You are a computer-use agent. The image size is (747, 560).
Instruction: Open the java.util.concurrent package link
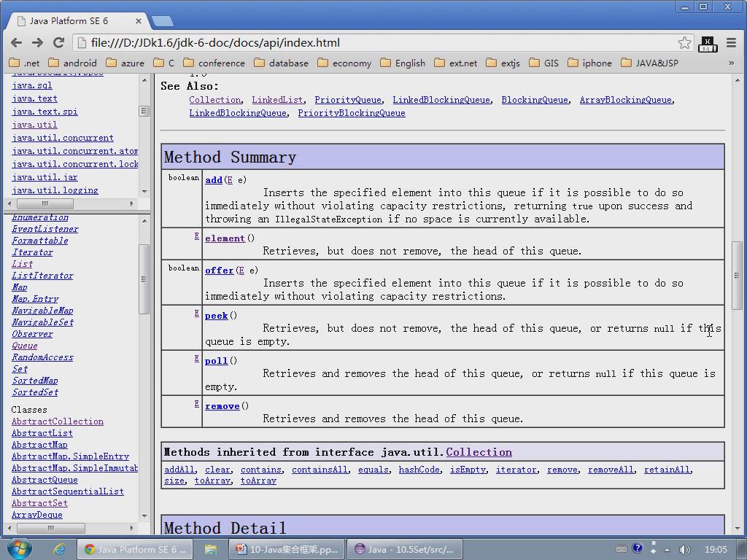(x=63, y=138)
